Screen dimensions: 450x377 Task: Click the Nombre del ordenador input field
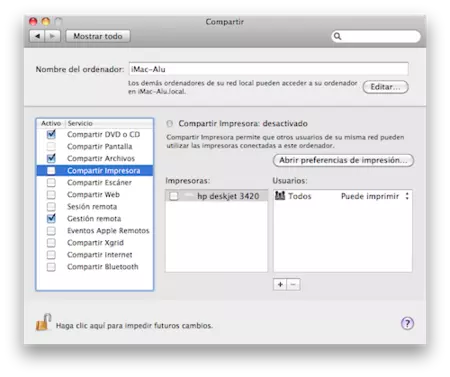(268, 69)
